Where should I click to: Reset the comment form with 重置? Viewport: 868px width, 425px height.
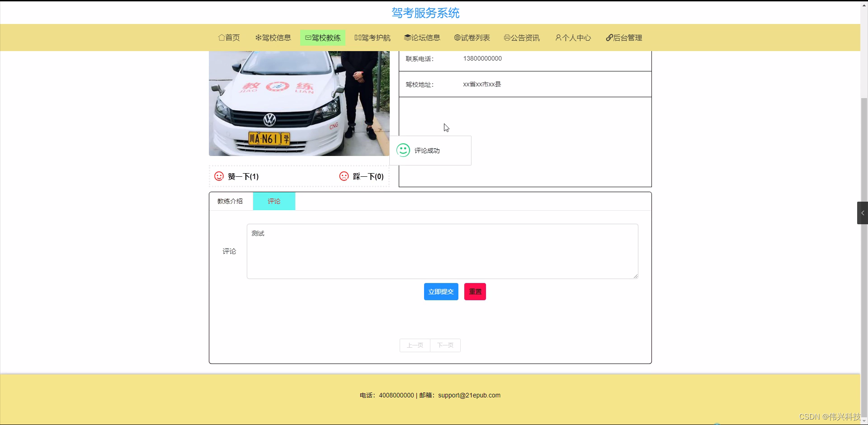point(474,292)
